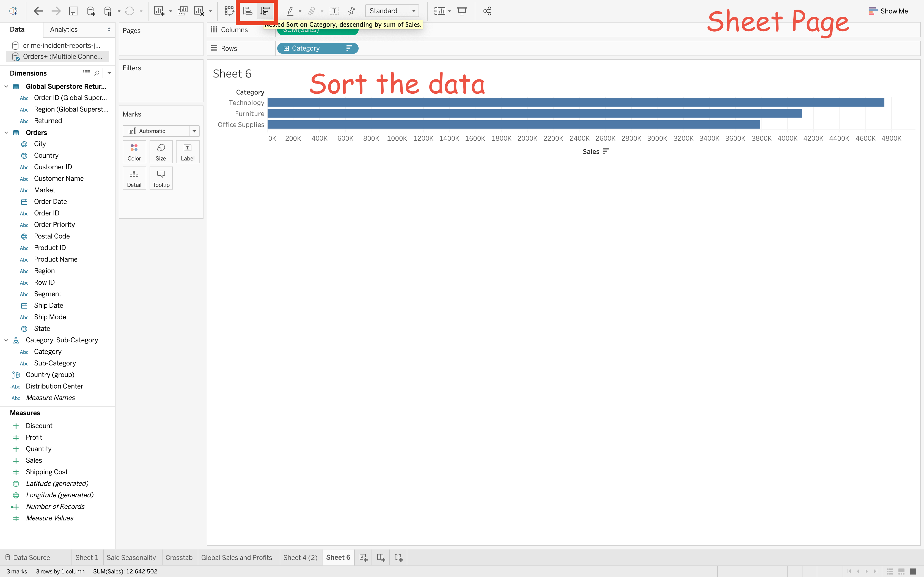Select the Technology bar in chart
The width and height of the screenshot is (924, 577).
point(575,103)
